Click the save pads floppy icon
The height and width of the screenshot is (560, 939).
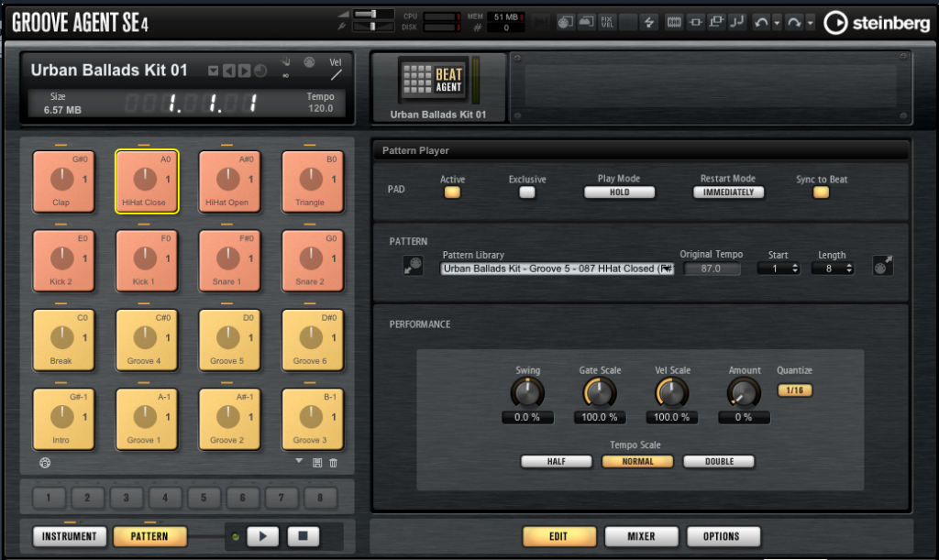[317, 463]
